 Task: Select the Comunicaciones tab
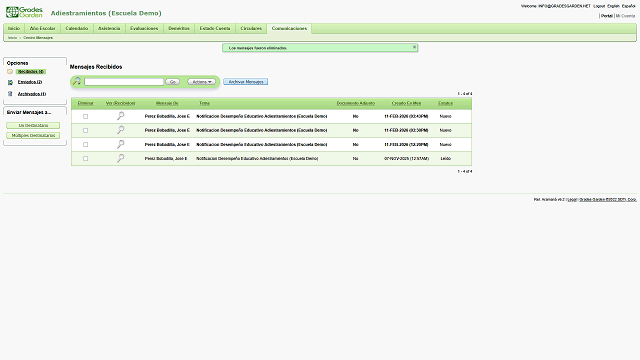point(289,28)
